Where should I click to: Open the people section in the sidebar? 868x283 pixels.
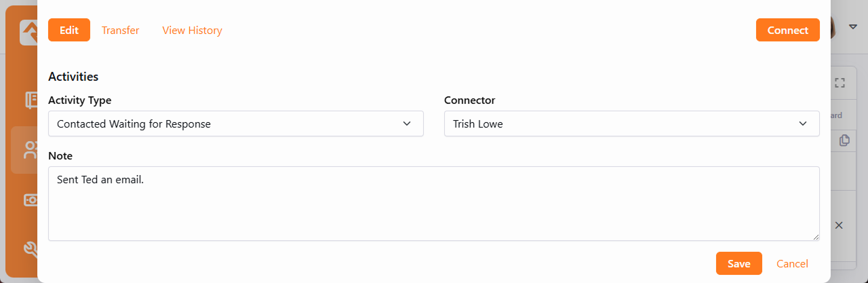click(29, 150)
